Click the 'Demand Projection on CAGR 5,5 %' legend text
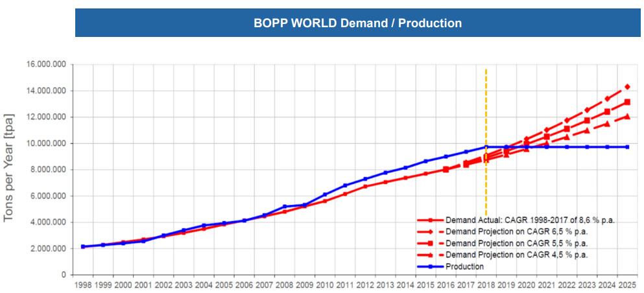The width and height of the screenshot is (644, 293). click(517, 243)
